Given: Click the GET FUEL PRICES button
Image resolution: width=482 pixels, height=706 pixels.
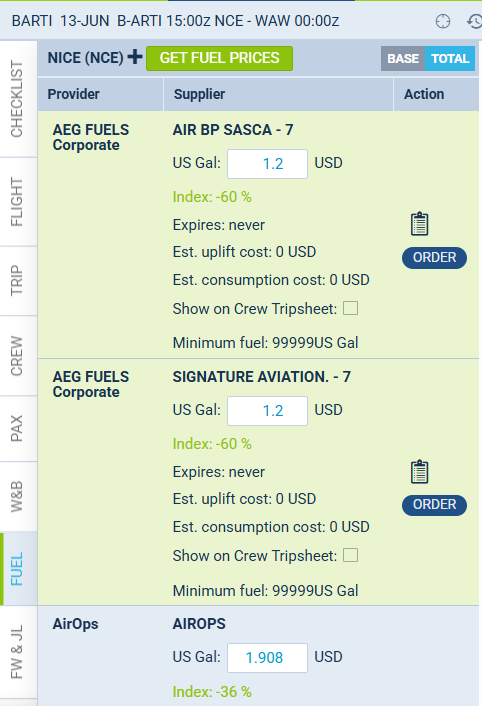Looking at the screenshot, I should pos(220,59).
